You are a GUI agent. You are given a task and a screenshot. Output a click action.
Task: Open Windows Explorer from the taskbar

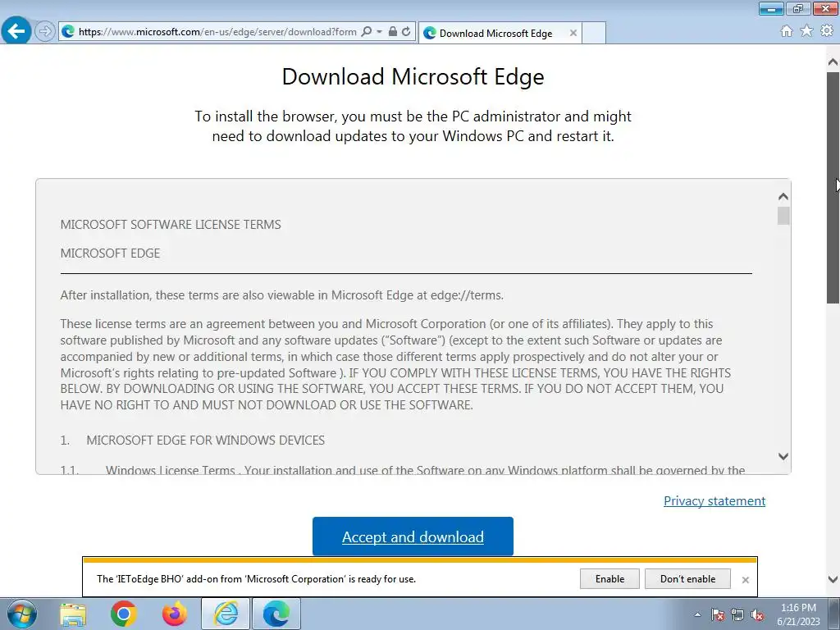click(73, 614)
